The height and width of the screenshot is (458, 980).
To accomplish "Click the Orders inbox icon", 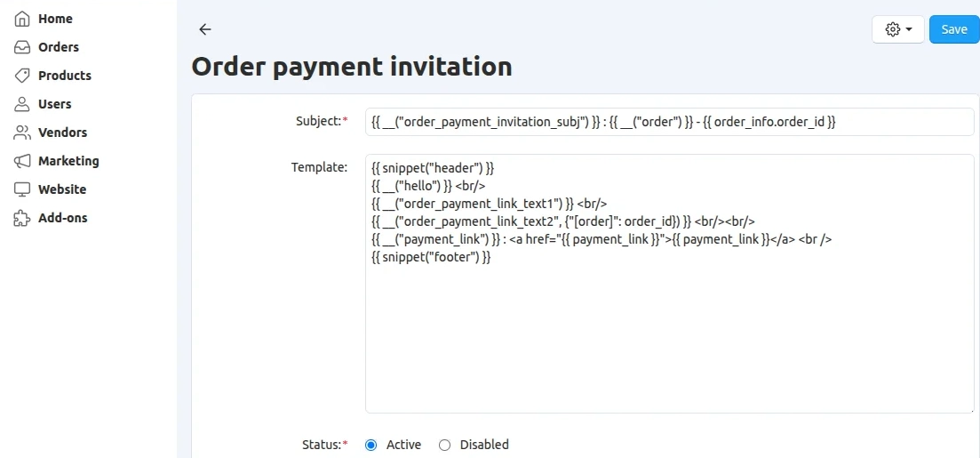I will tap(22, 47).
